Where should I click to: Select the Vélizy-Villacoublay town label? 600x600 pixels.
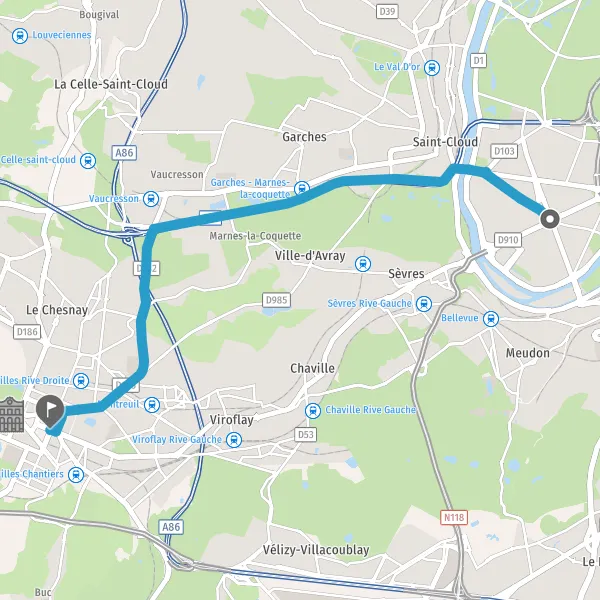(x=316, y=550)
